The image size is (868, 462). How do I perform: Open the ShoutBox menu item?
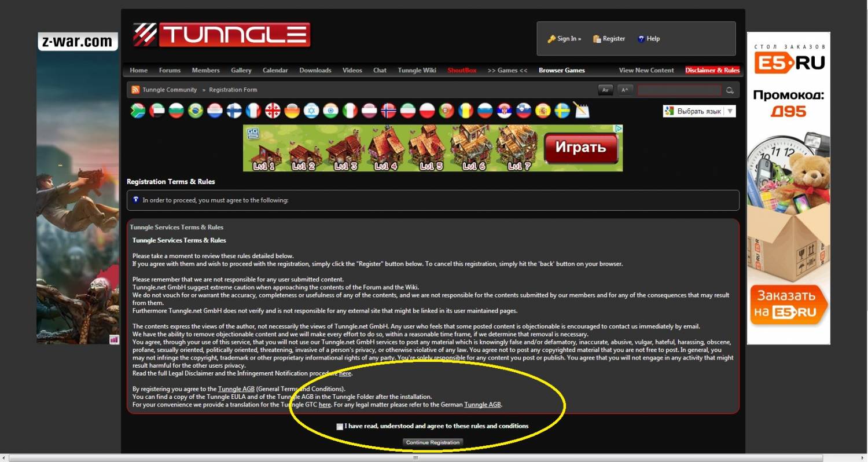click(x=462, y=71)
